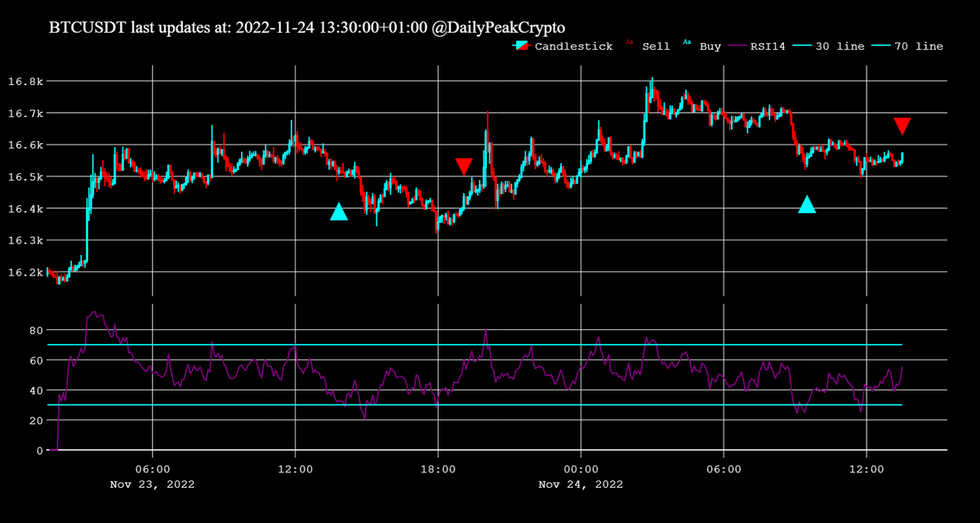Click the cyan buy marker near 09:00 Nov 24
This screenshot has width=980, height=523.
click(807, 204)
